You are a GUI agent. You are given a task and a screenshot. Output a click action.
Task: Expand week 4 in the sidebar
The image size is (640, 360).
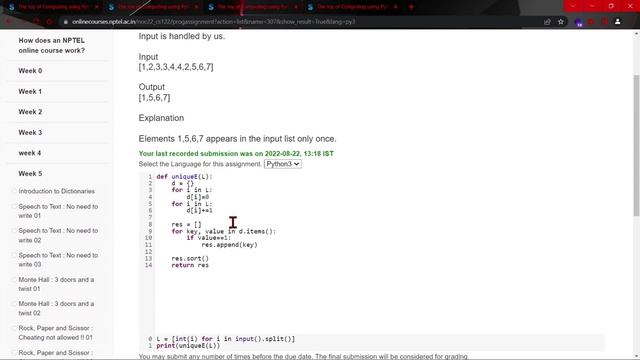(30, 153)
